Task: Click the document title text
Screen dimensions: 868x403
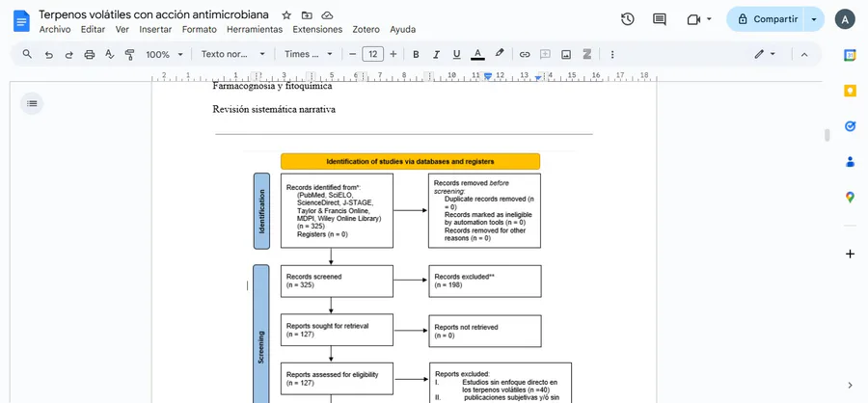Action: coord(154,15)
